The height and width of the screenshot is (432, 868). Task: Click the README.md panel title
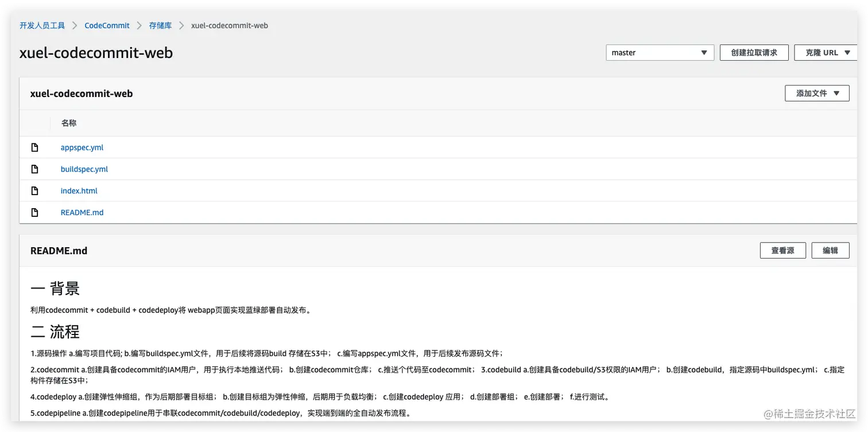[x=59, y=251]
